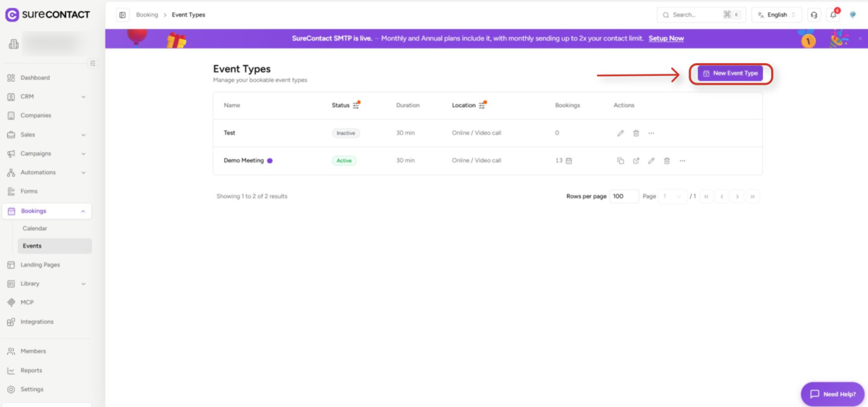
Task: Go to first page of results
Action: coord(706,196)
